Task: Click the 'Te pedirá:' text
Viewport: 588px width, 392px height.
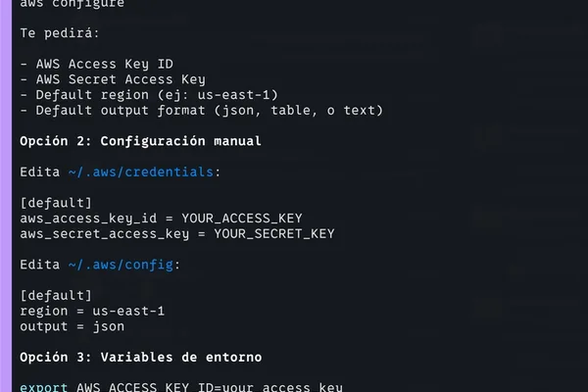Action: [x=60, y=33]
